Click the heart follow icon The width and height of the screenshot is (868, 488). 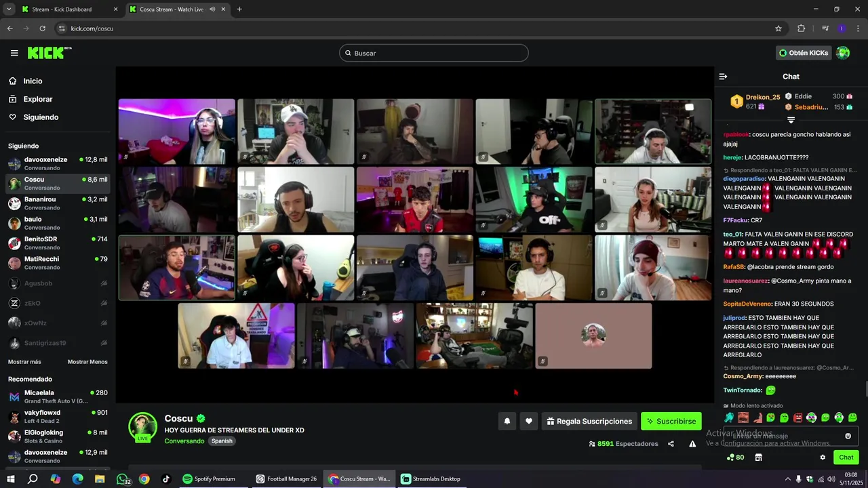pos(529,421)
